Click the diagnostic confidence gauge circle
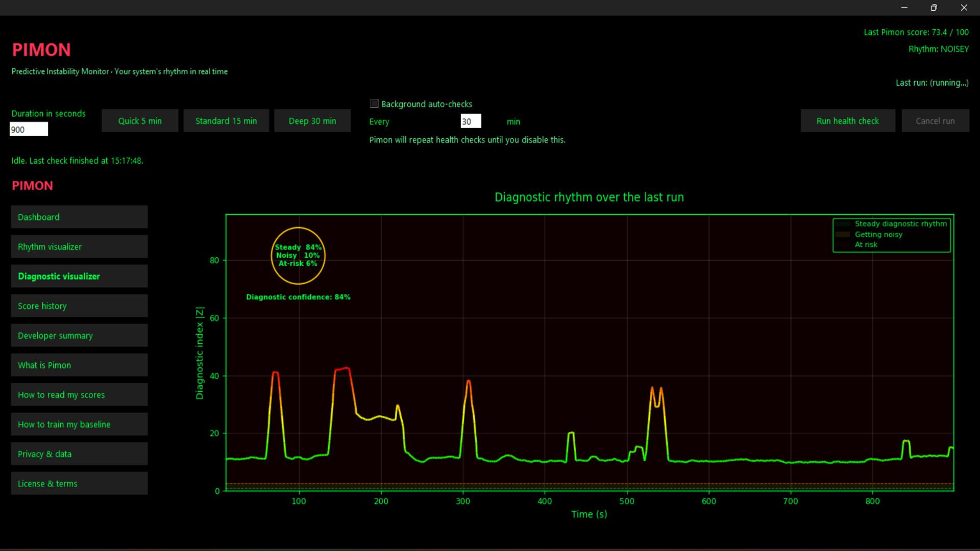This screenshot has width=980, height=551. pos(298,255)
